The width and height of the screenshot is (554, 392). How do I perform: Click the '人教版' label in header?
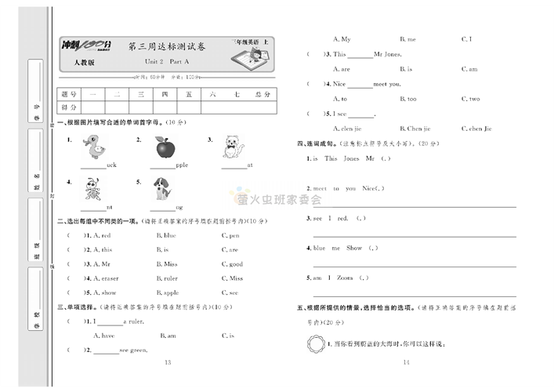pos(84,63)
